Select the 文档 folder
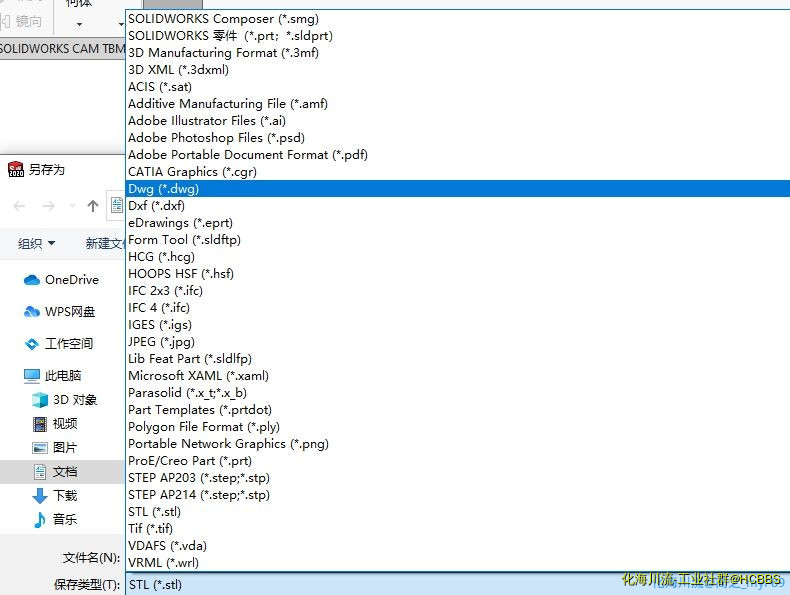 pos(61,472)
